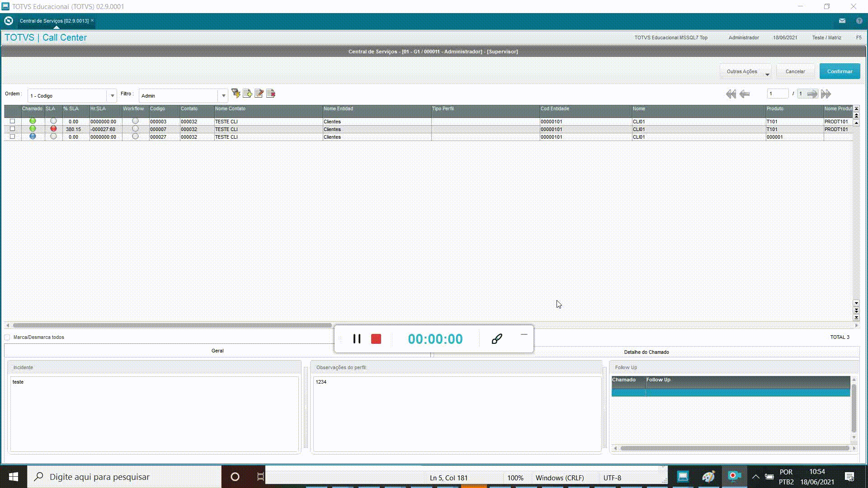The height and width of the screenshot is (488, 868).
Task: Open Windows Start menu
Action: (x=14, y=477)
